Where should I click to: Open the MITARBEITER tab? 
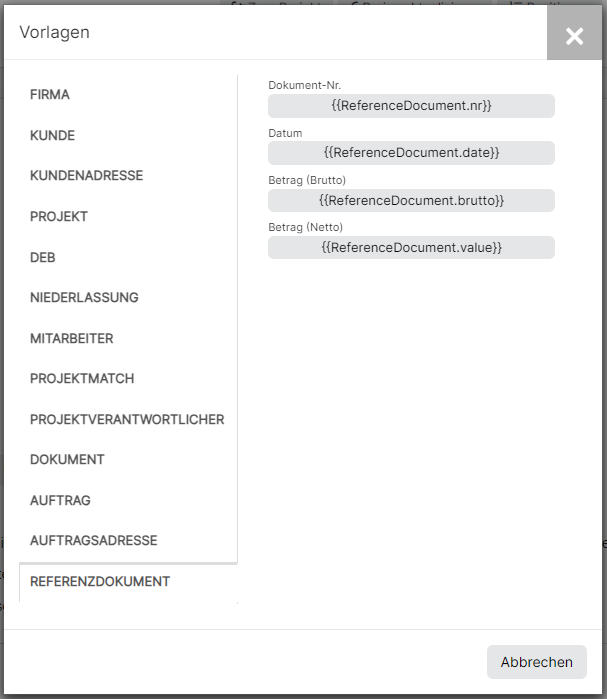(71, 338)
